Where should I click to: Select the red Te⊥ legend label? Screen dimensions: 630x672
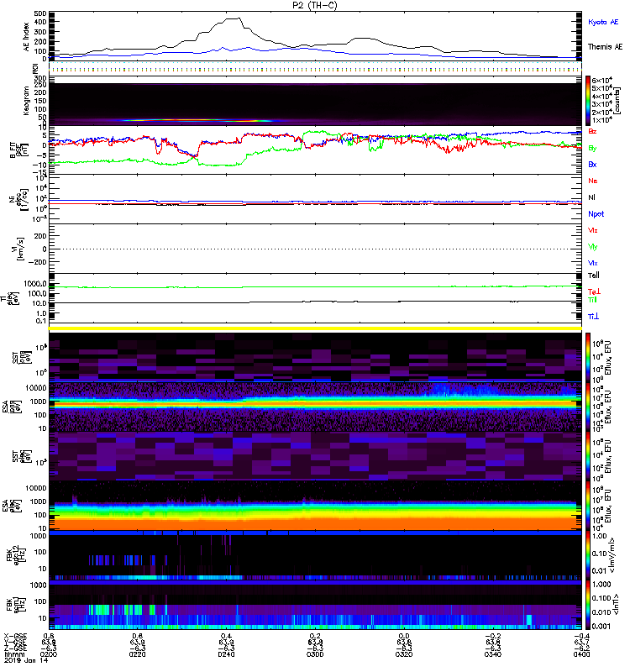point(594,291)
